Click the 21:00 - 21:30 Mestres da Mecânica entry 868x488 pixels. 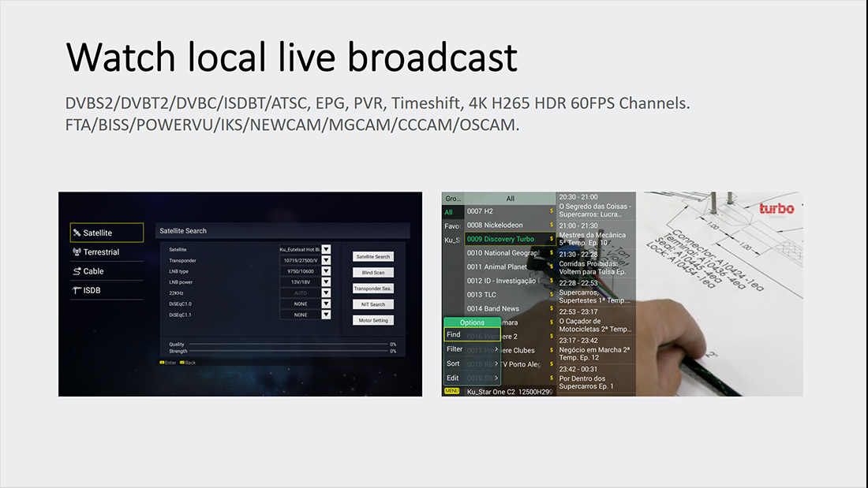coord(596,235)
